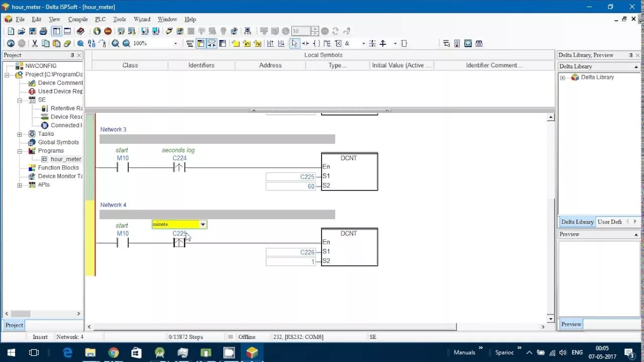Image resolution: width=644 pixels, height=362 pixels.
Task: Click the Cut scissors icon
Action: coord(35,43)
